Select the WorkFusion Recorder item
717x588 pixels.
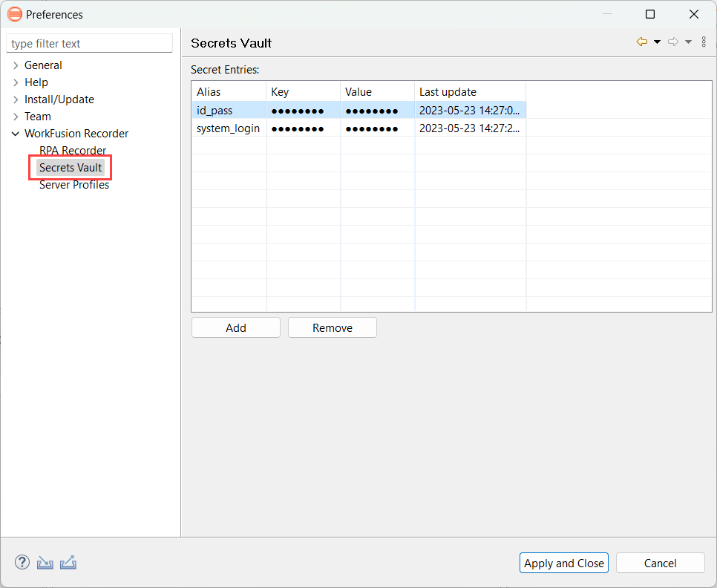tap(76, 134)
